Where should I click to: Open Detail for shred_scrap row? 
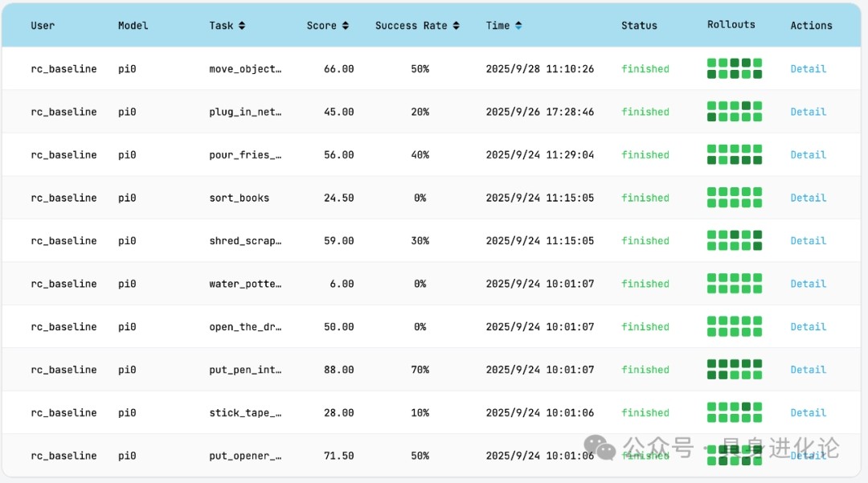[x=808, y=241]
